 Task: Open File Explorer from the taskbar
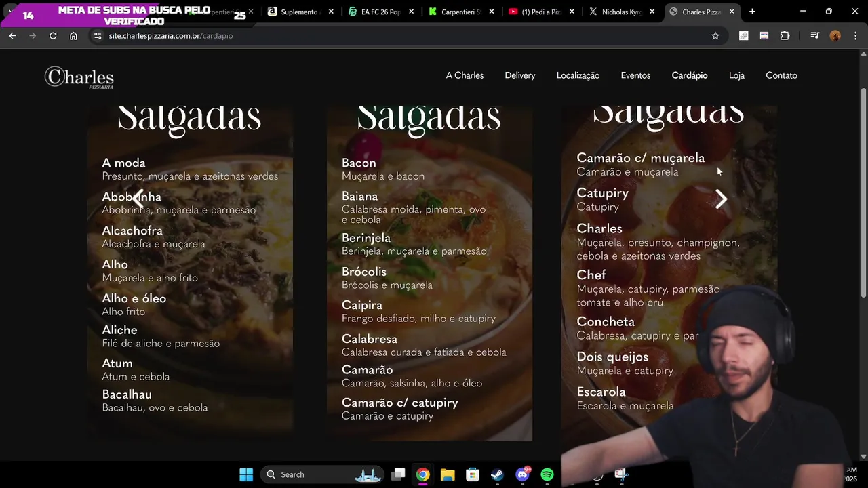[448, 474]
